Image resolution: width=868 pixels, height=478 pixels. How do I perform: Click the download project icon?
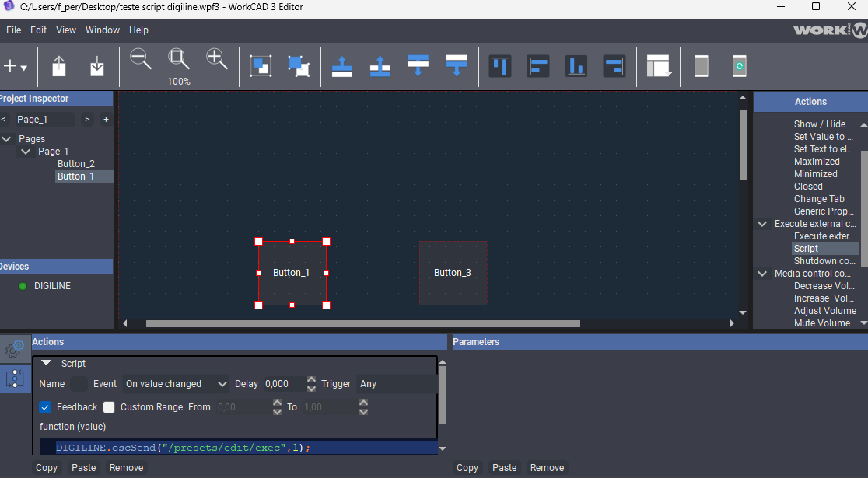[x=97, y=67]
